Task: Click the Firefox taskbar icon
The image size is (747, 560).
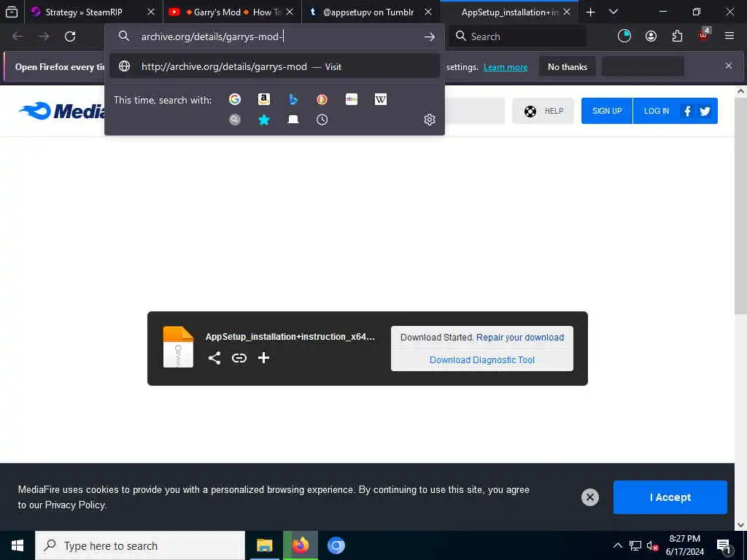Action: coord(300,545)
